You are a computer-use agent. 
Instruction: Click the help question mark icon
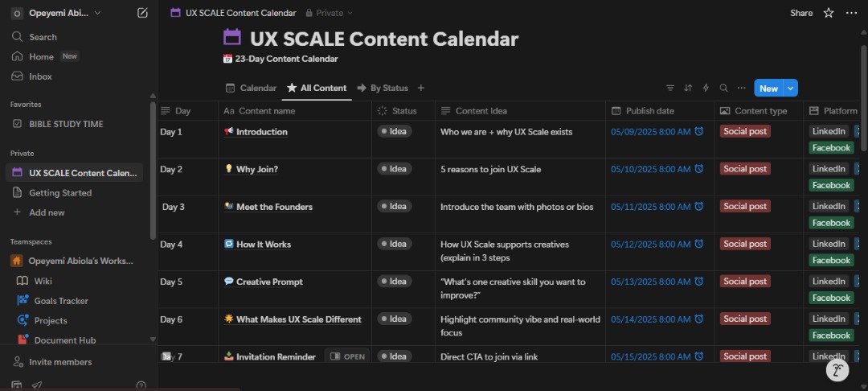click(141, 385)
